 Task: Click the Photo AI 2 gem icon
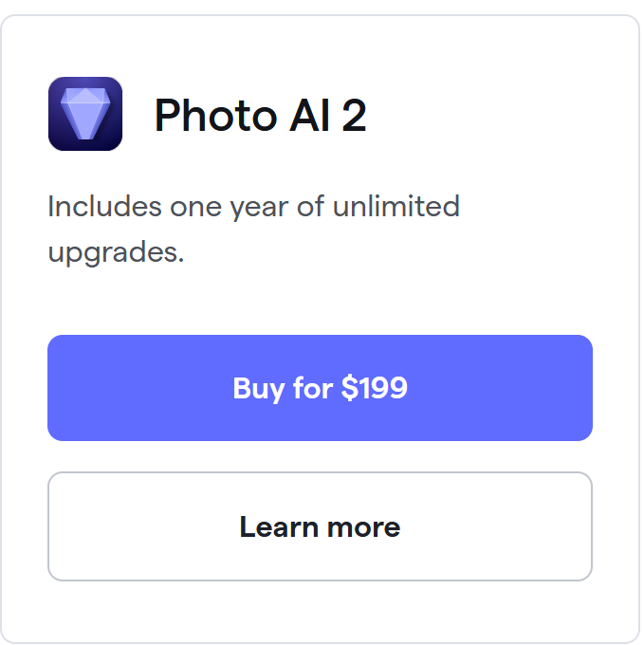pos(85,114)
